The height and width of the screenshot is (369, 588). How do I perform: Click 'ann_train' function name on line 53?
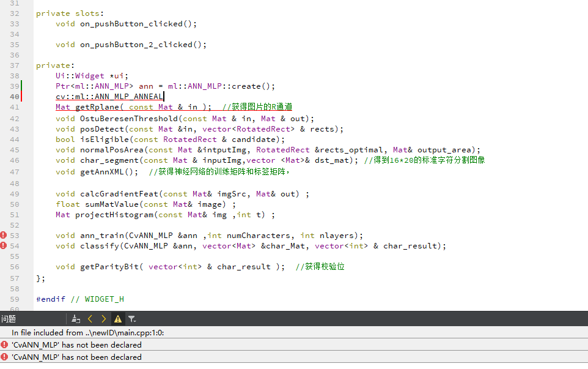102,236
